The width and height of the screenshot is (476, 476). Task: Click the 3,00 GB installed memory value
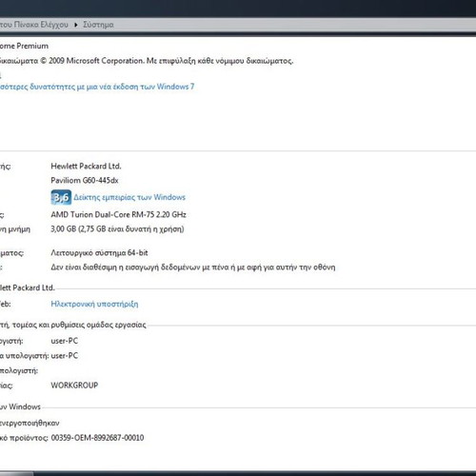pyautogui.click(x=117, y=229)
